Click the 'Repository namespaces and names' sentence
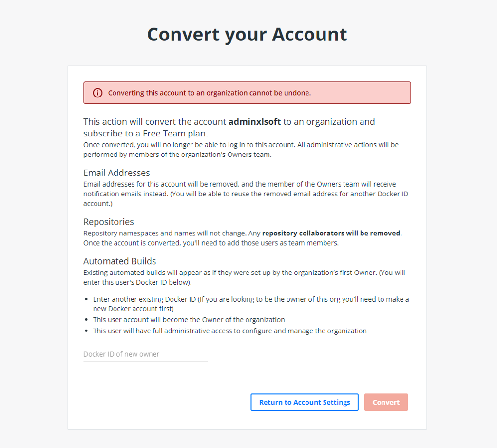Image resolution: width=497 pixels, height=448 pixels. [165, 234]
